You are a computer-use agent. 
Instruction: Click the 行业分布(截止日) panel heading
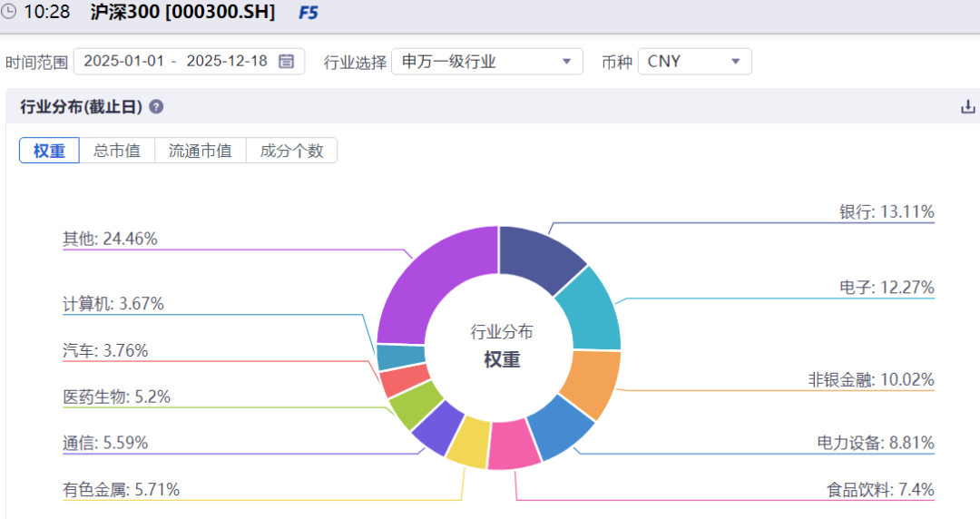(x=82, y=107)
